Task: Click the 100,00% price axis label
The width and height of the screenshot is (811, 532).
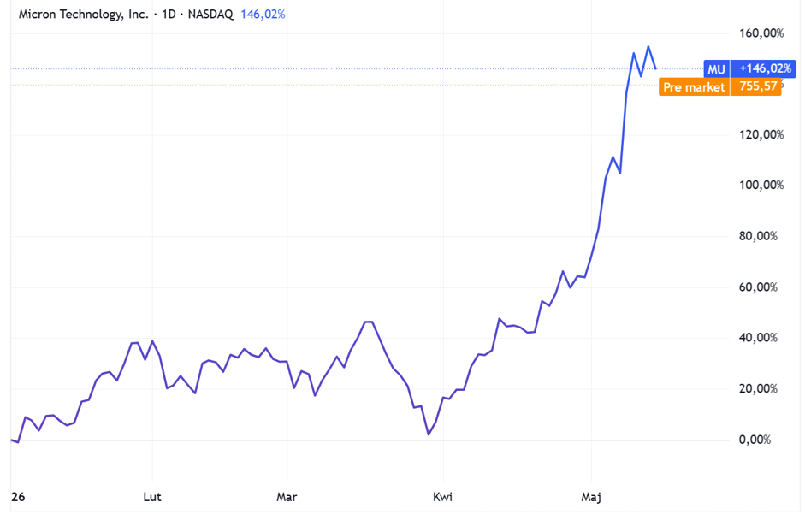Action: coord(761,185)
